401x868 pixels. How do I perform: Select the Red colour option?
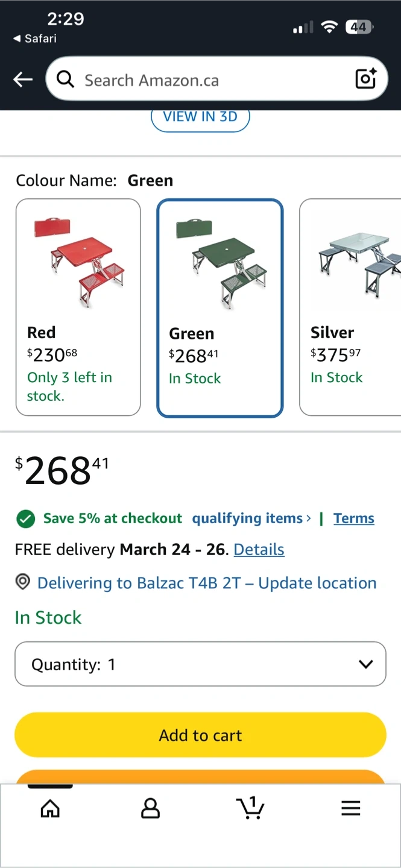78,307
